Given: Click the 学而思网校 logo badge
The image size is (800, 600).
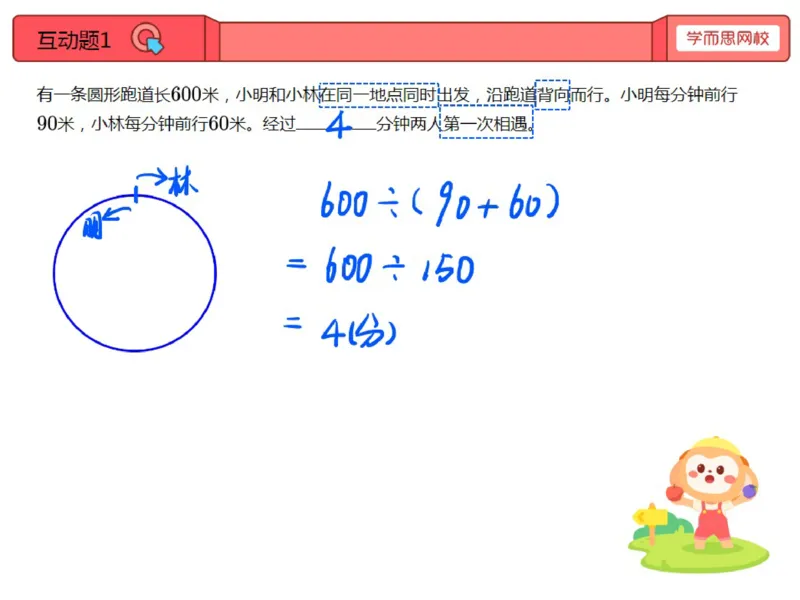Looking at the screenshot, I should pyautogui.click(x=728, y=38).
